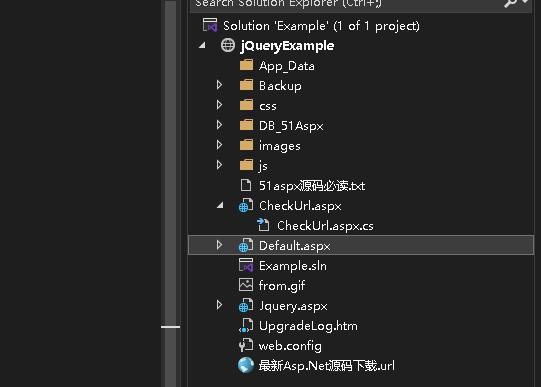Viewport: 541px width, 387px height.
Task: Click the Solution 'Example' icon
Action: point(210,25)
